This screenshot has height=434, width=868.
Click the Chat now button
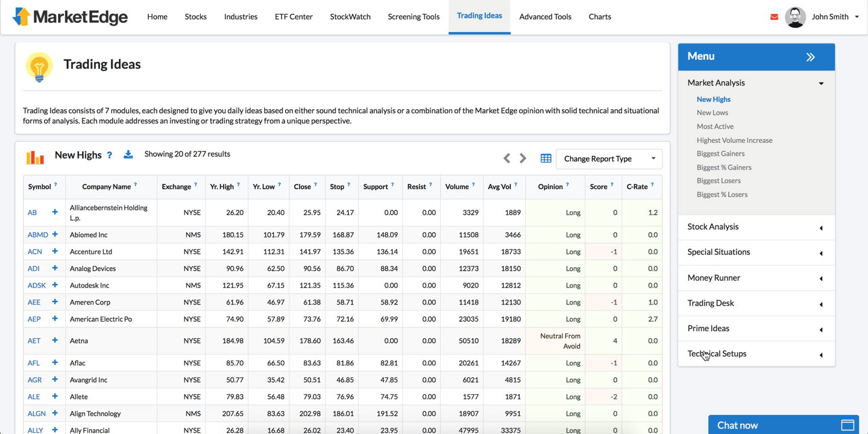coord(784,425)
